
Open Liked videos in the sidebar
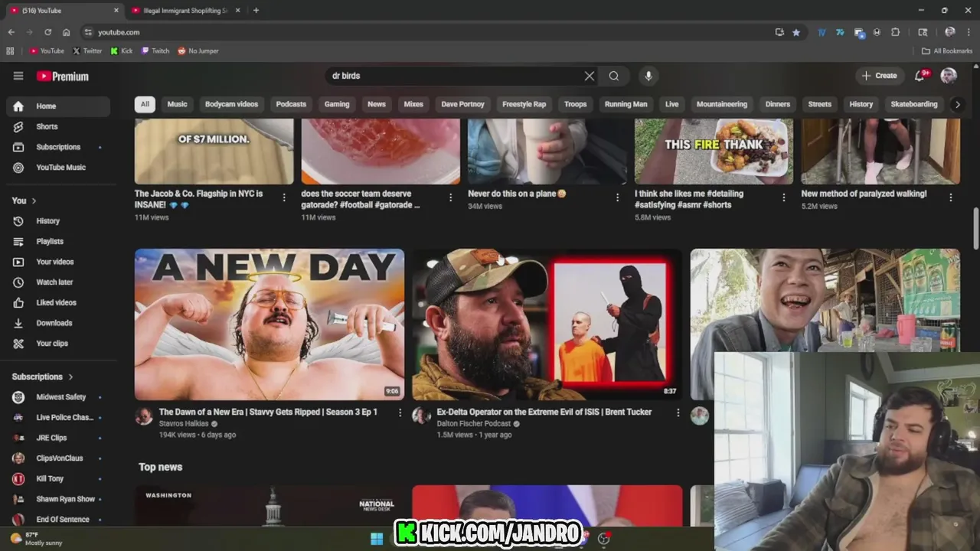[58, 302]
